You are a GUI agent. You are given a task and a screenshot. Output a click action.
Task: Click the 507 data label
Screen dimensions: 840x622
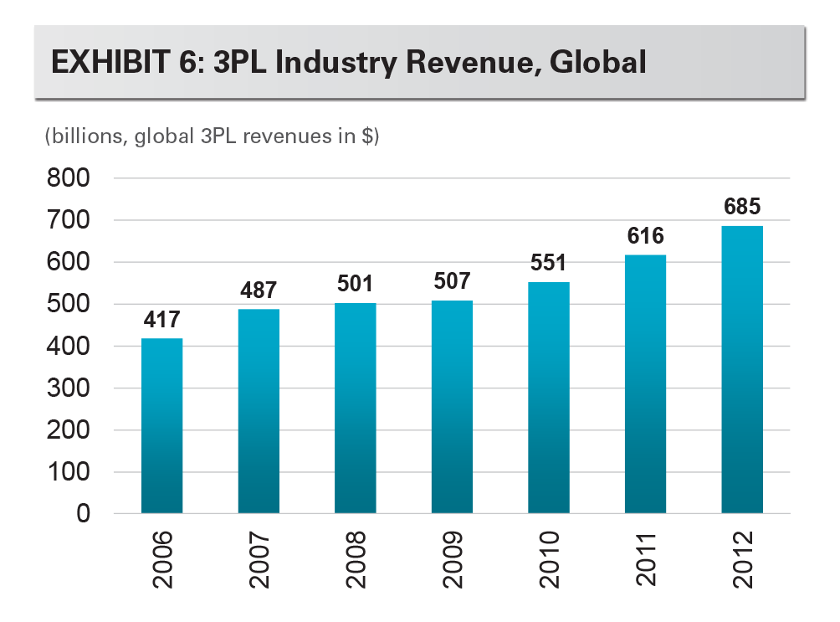[x=452, y=281]
